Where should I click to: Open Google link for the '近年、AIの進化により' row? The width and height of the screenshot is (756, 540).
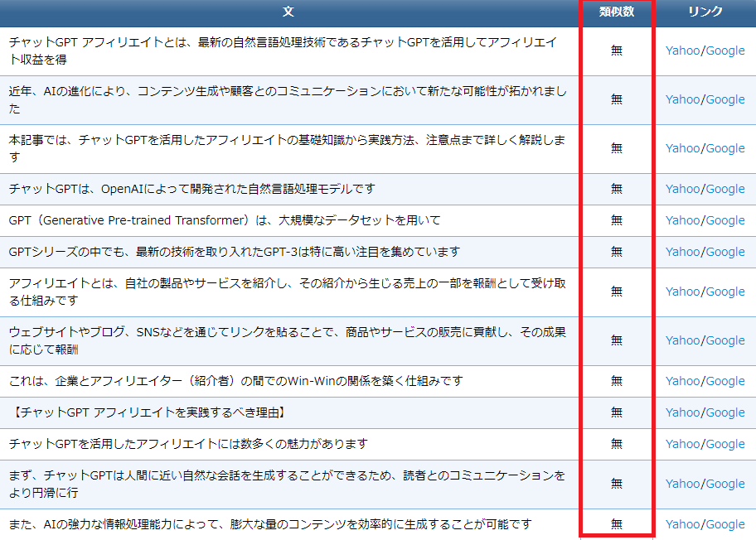[x=725, y=99]
